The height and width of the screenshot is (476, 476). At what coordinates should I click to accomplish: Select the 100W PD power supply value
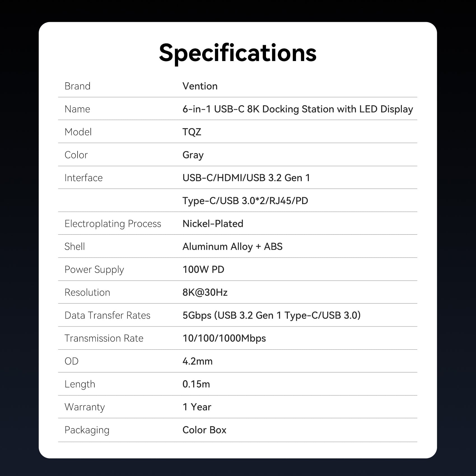click(x=203, y=270)
